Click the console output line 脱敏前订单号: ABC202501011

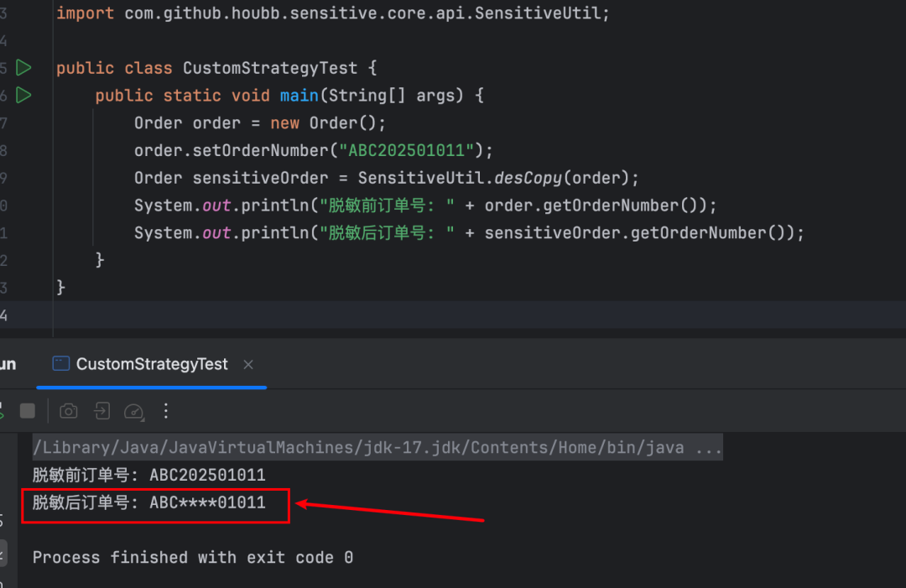(149, 475)
